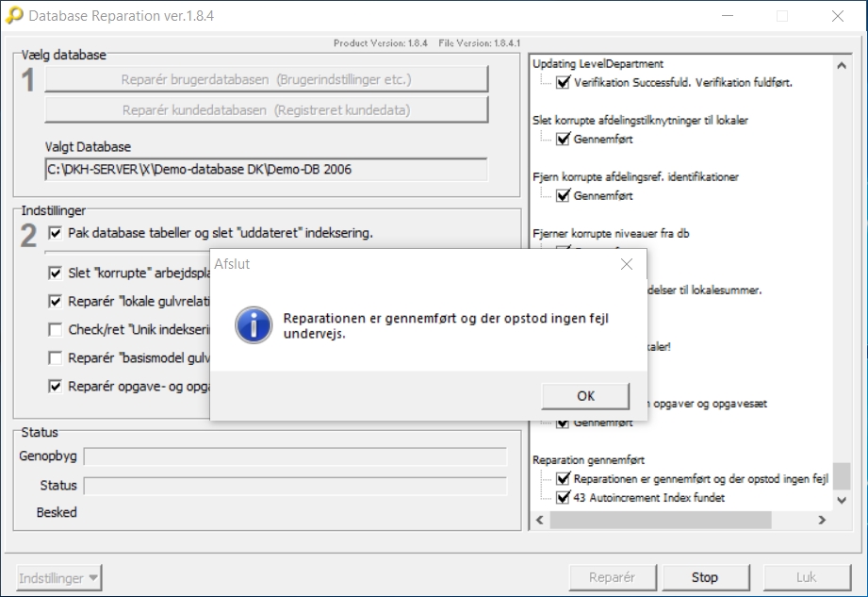Toggle 'Reparér opgave- og opgavesæt' checkbox
The width and height of the screenshot is (868, 597).
(x=56, y=387)
